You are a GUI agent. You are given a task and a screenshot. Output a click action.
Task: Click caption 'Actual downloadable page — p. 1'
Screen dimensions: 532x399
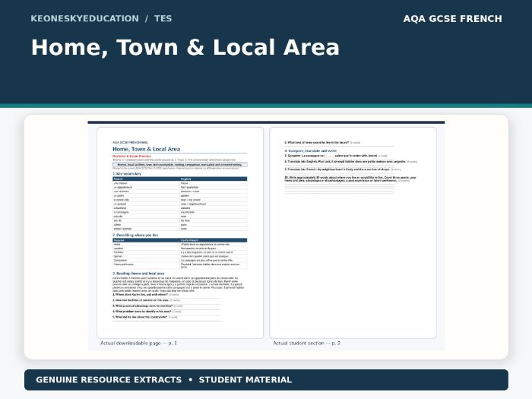coord(138,343)
